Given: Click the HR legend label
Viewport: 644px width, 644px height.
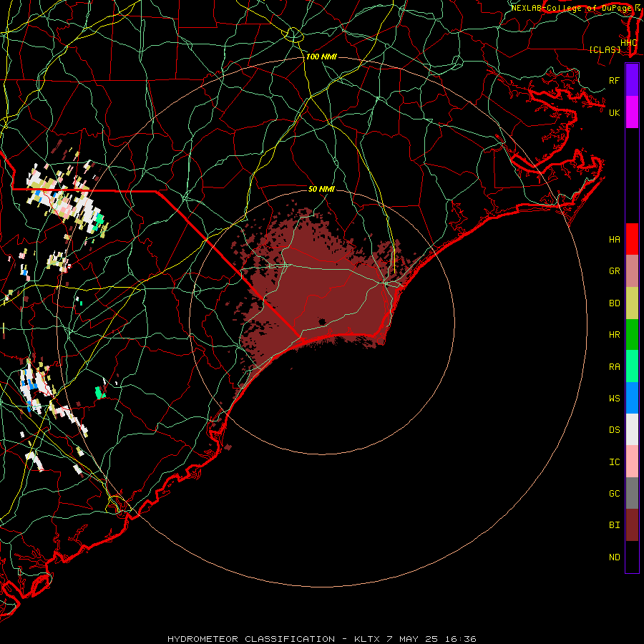Looking at the screenshot, I should click(614, 335).
